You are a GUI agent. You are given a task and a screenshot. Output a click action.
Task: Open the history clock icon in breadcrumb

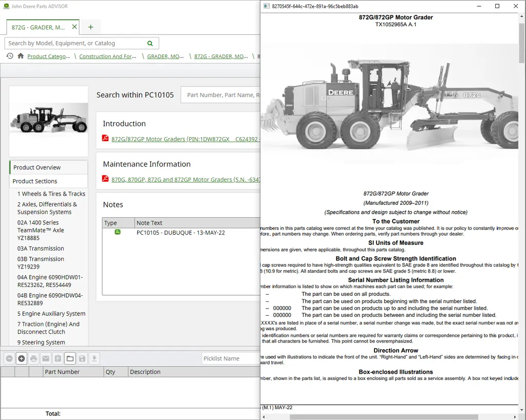[10, 56]
